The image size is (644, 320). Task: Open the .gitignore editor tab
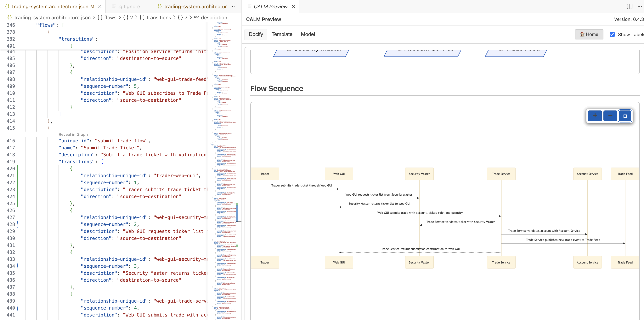click(x=129, y=7)
